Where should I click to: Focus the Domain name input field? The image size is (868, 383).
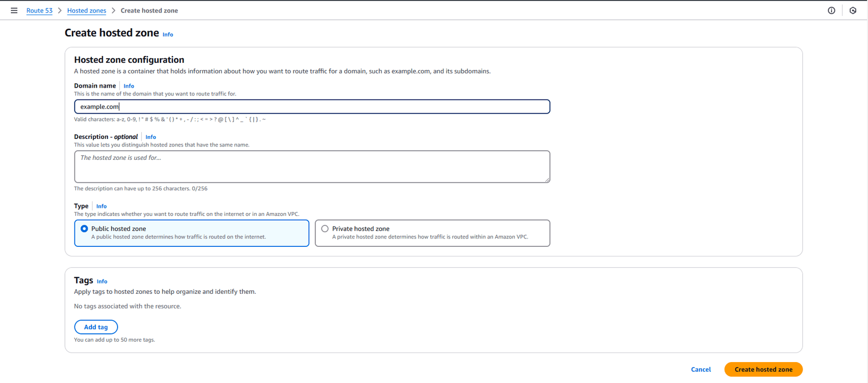(312, 107)
